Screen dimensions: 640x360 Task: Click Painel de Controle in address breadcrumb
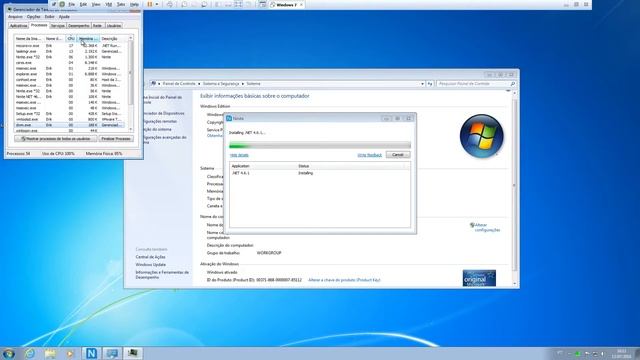[x=179, y=84]
